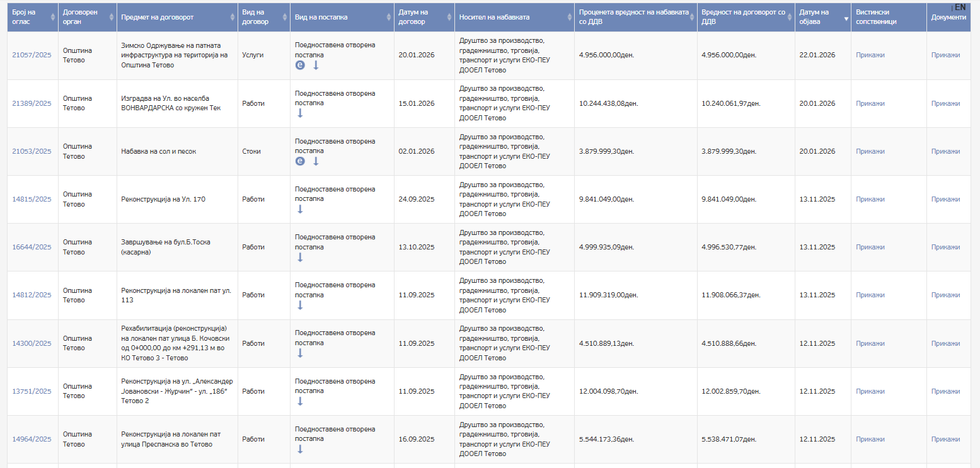The height and width of the screenshot is (468, 980).
Task: Sort by Предмет на договорот header
Action: pos(176,17)
